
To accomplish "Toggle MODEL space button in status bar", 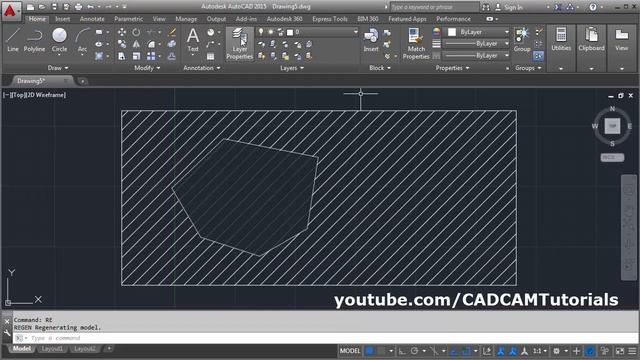I will pos(350,351).
